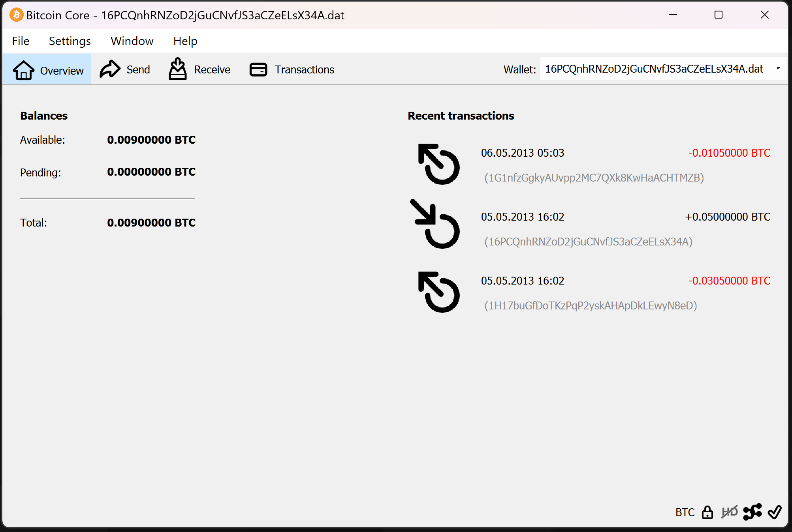The width and height of the screenshot is (792, 532).
Task: Go to the Transactions tab
Action: tap(292, 69)
